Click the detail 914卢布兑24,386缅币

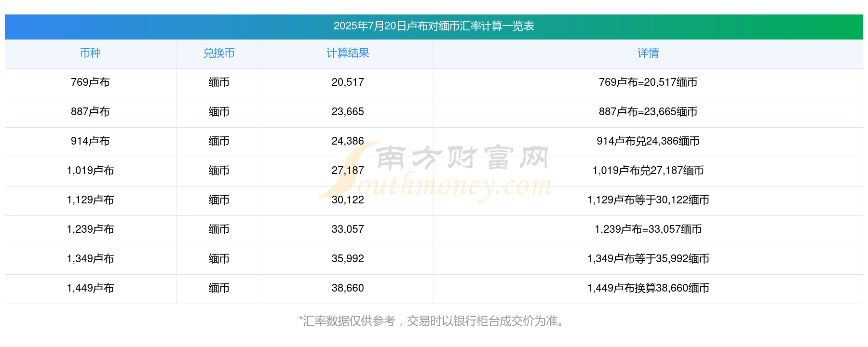(648, 141)
